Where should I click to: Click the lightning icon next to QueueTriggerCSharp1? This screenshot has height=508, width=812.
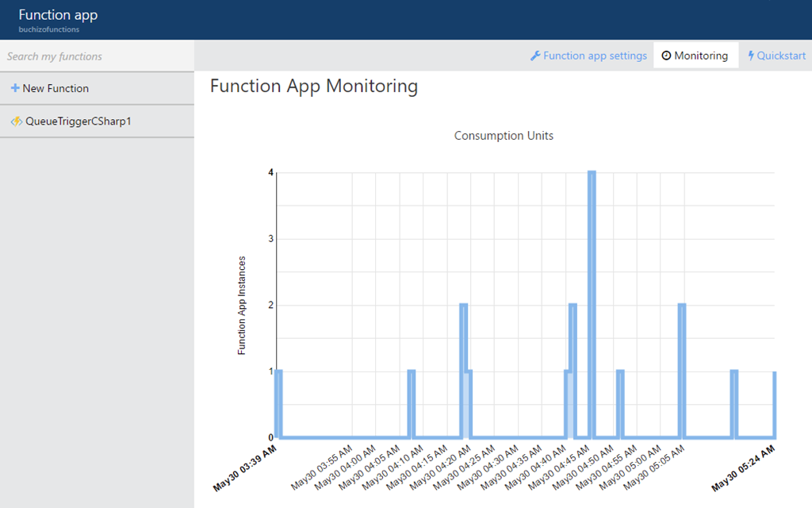point(16,121)
